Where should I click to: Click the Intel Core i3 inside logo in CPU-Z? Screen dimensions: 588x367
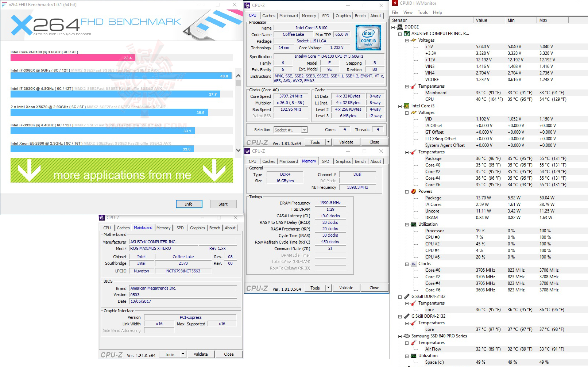tap(368, 38)
